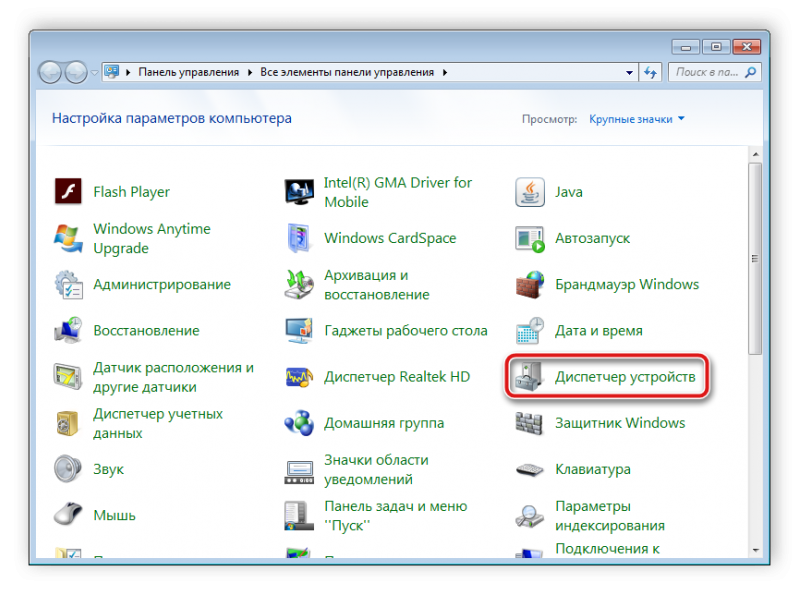Open the Flash Player icon

[x=68, y=192]
